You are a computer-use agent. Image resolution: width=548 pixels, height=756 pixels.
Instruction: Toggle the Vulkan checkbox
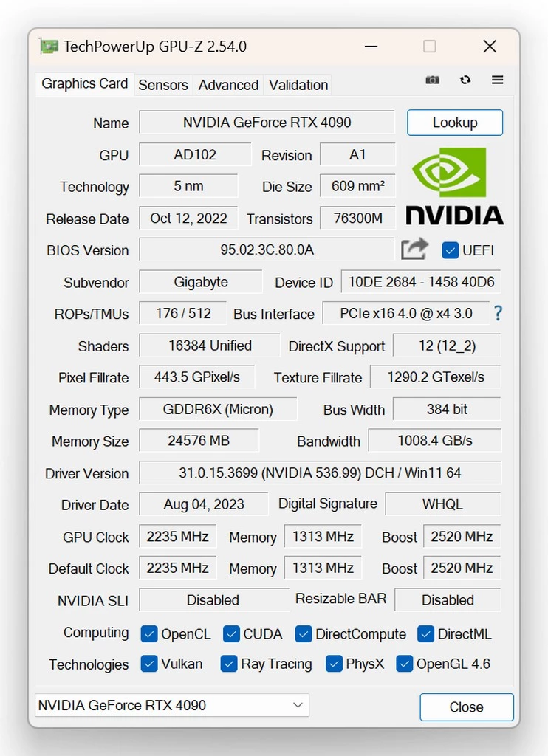(x=149, y=664)
